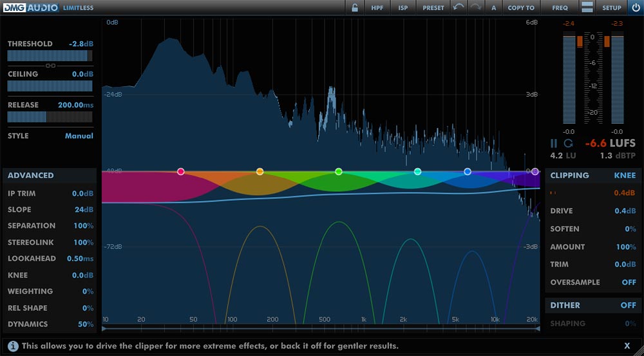The image size is (644, 356).
Task: Click the 1.3 dBTP true peak readout
Action: point(618,156)
